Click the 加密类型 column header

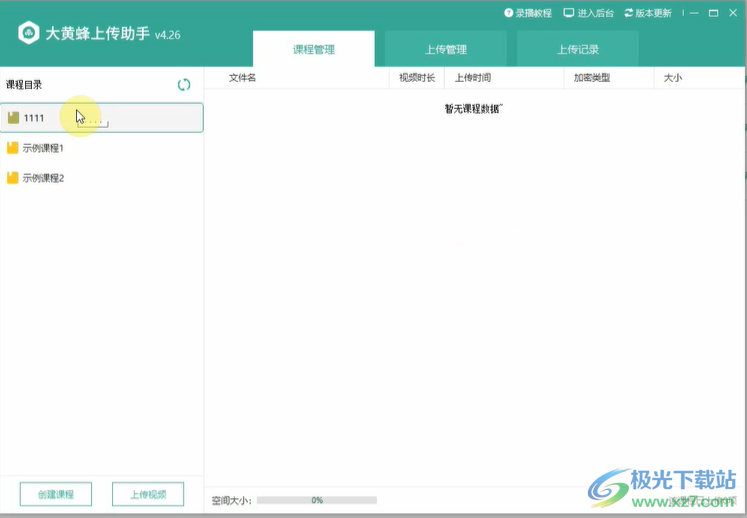pos(592,78)
